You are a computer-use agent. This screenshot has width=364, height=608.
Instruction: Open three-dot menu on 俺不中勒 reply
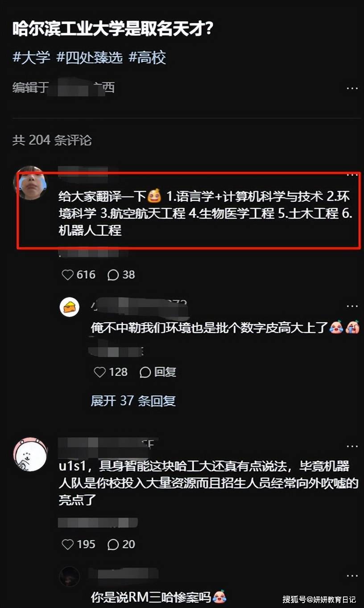pos(352,306)
